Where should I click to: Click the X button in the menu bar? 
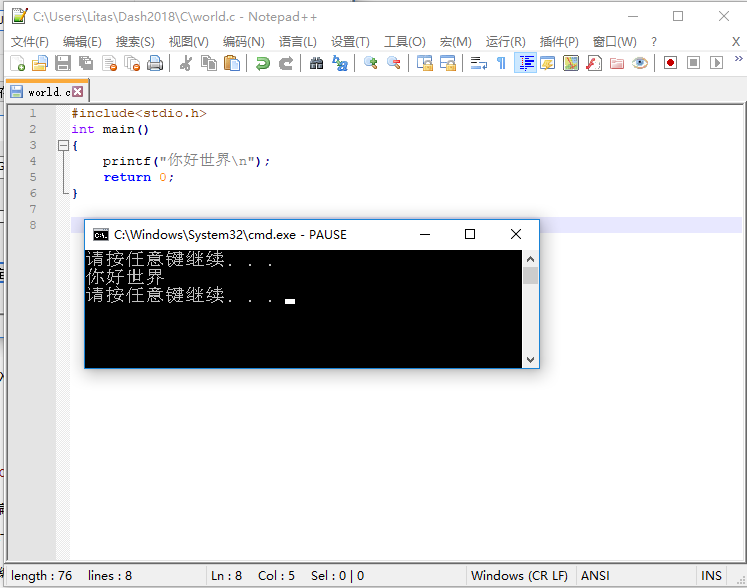[x=736, y=42]
